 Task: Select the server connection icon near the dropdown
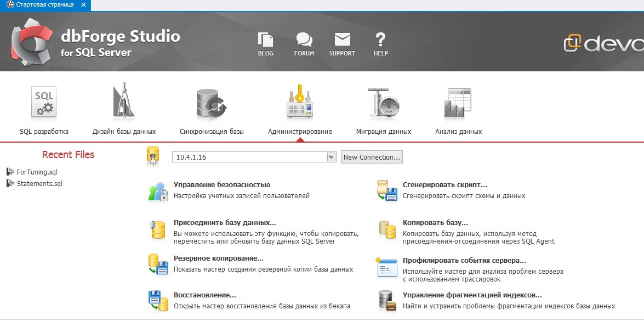coord(152,156)
